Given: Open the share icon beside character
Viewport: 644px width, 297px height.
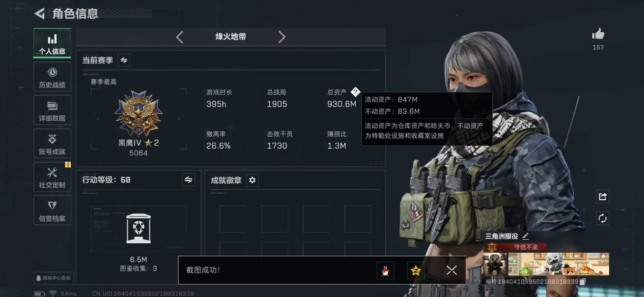Looking at the screenshot, I should tap(603, 196).
